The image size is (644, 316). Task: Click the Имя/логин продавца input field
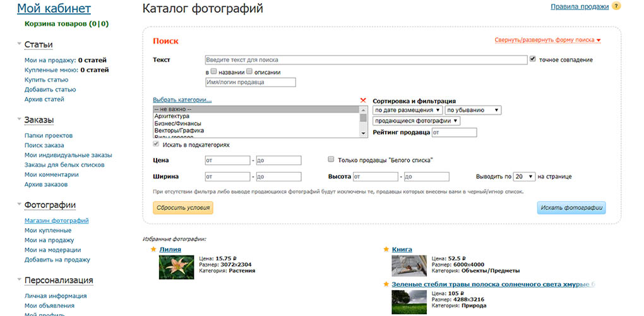click(251, 82)
